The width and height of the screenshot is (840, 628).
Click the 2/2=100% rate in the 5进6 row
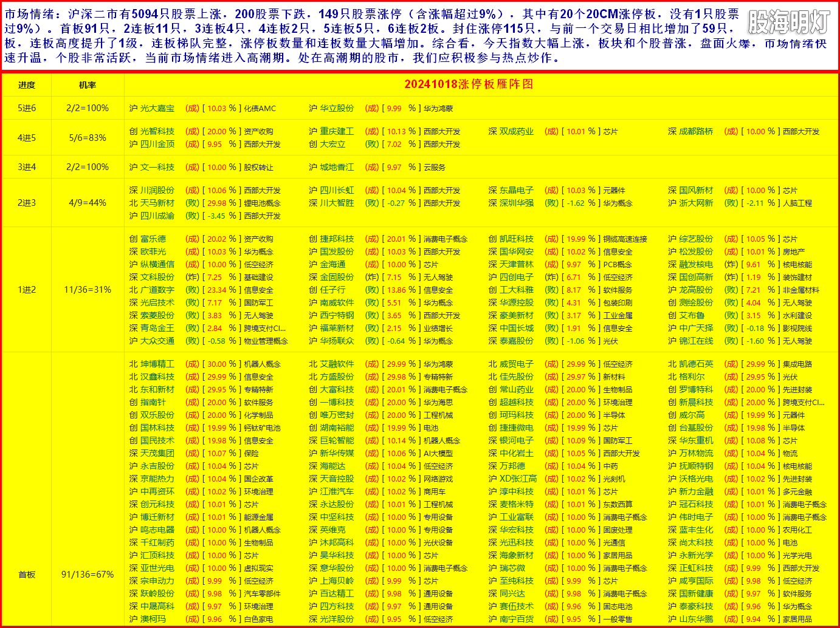coord(88,108)
